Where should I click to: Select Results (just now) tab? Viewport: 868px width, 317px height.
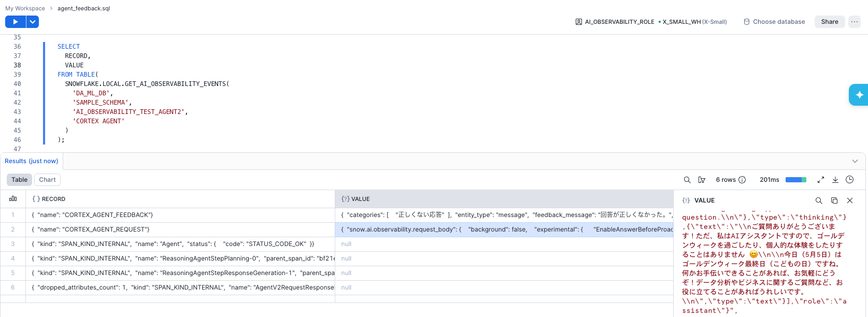31,161
